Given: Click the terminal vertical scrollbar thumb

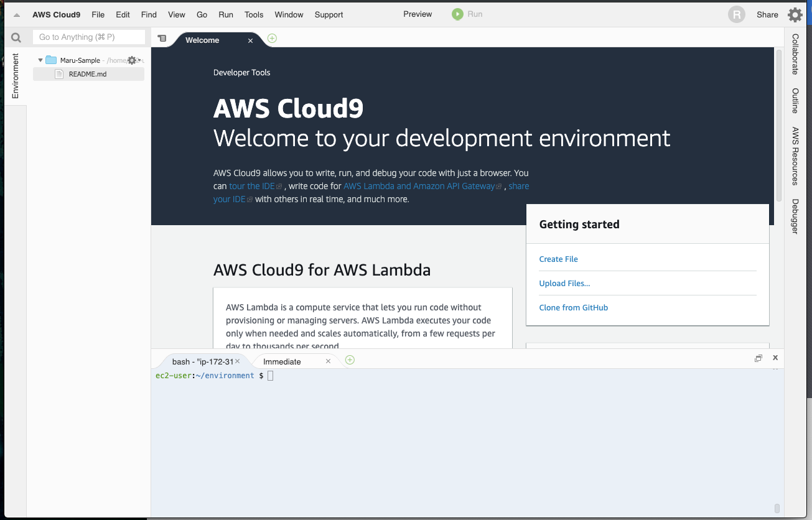Looking at the screenshot, I should (777, 508).
